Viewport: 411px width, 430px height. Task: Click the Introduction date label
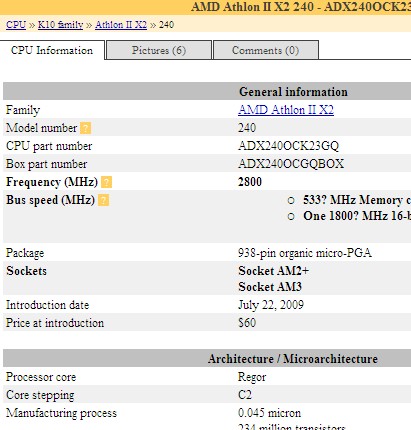pos(47,305)
